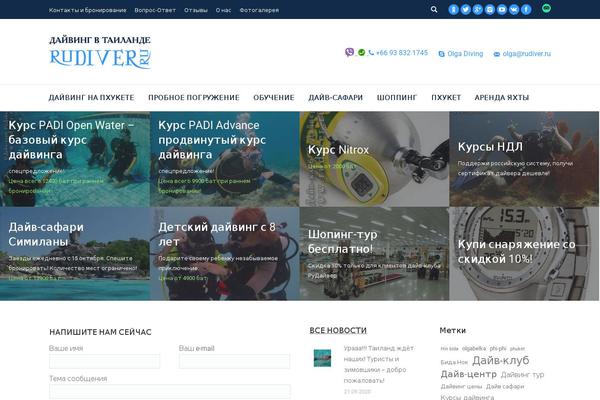This screenshot has height=400, width=600.
Task: Select the Бида Нок tag
Action: (454, 362)
